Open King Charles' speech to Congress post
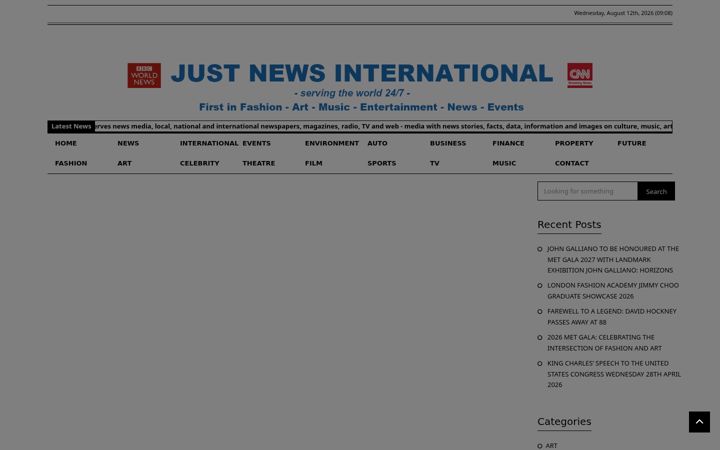 (614, 374)
